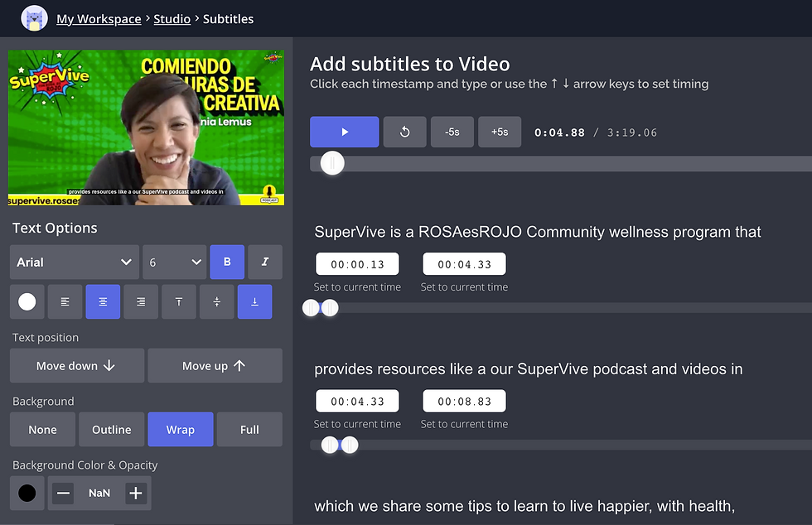Position text at top of video

click(x=179, y=301)
